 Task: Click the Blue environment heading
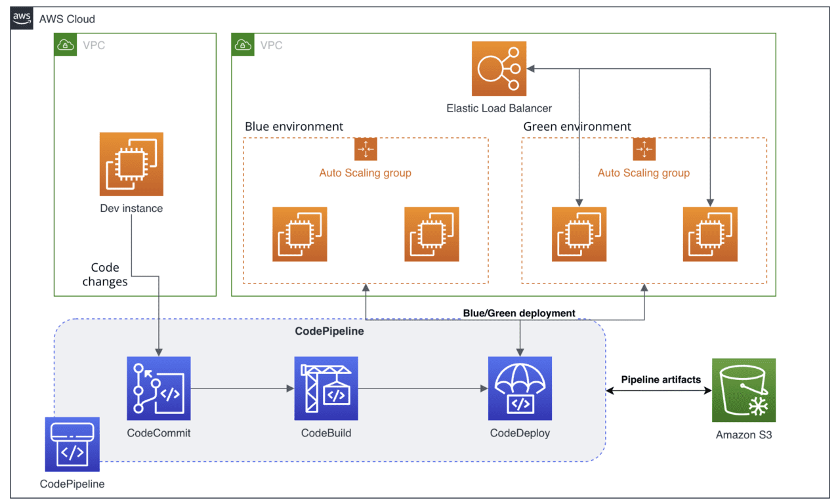(294, 126)
